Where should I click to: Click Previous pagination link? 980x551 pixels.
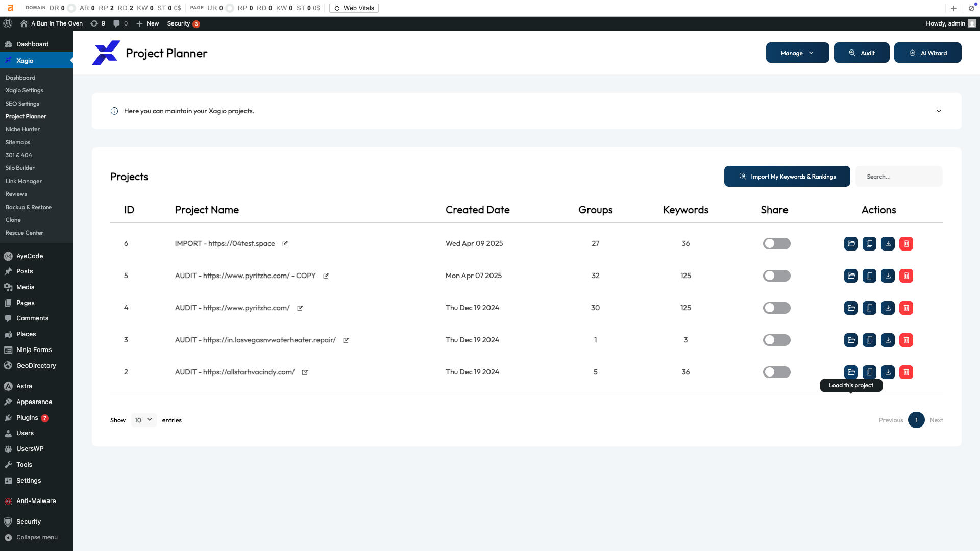891,420
